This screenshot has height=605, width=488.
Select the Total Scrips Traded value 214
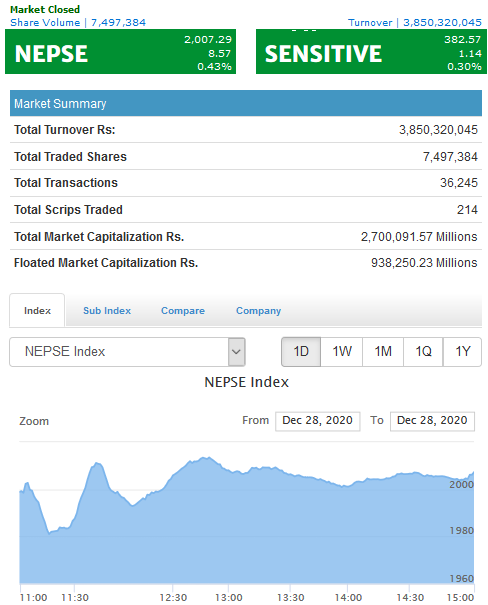click(467, 210)
